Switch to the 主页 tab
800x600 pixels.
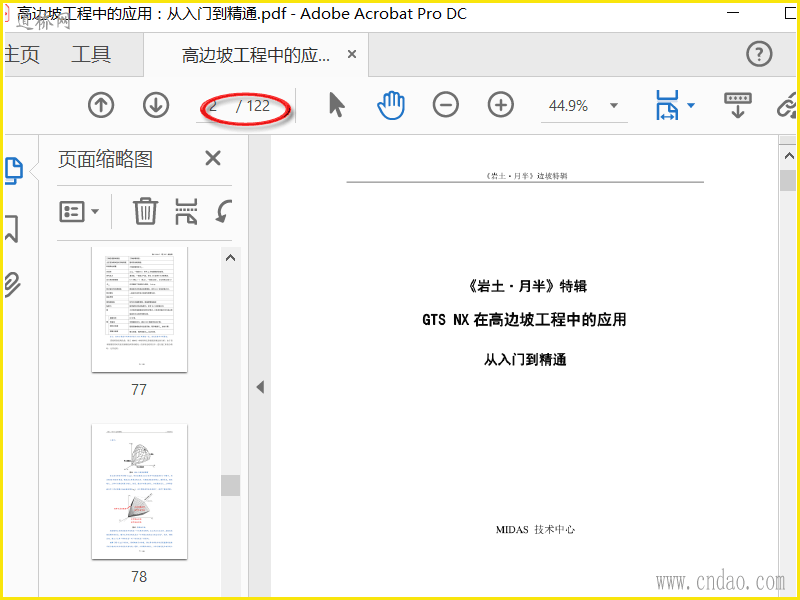click(x=21, y=54)
